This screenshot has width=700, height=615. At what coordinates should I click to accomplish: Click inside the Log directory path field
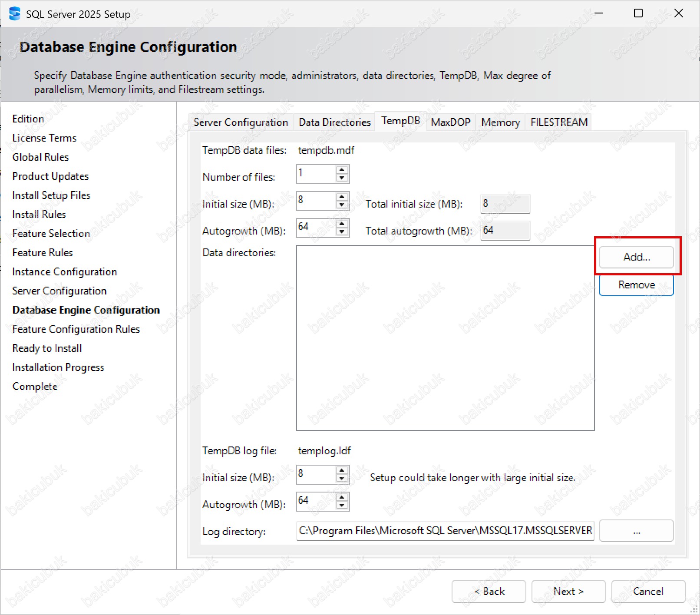point(445,531)
